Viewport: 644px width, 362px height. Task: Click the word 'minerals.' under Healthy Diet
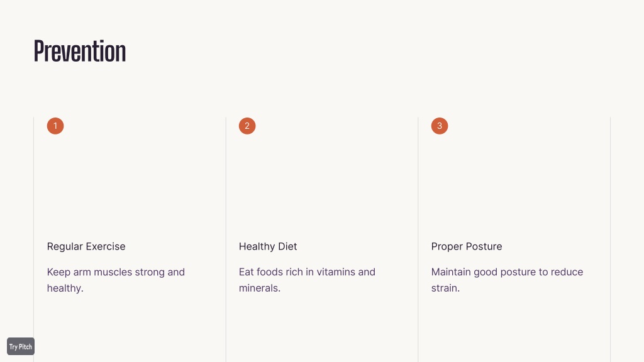[260, 288]
